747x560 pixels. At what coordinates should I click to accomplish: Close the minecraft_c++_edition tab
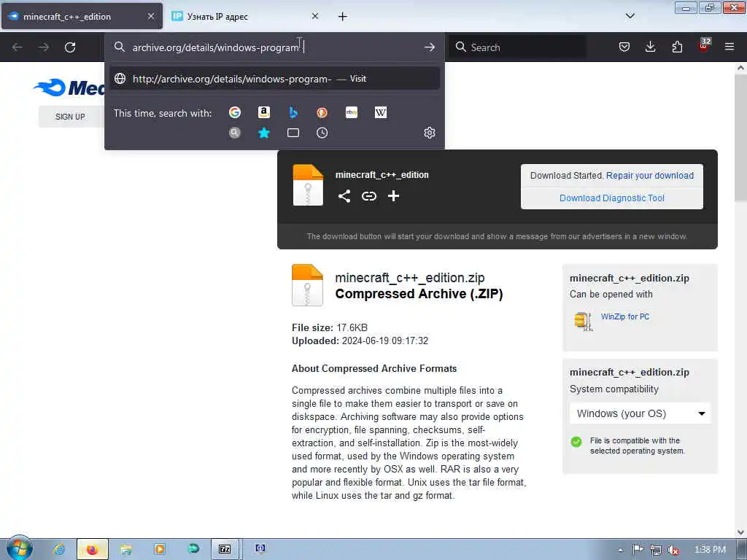click(150, 16)
